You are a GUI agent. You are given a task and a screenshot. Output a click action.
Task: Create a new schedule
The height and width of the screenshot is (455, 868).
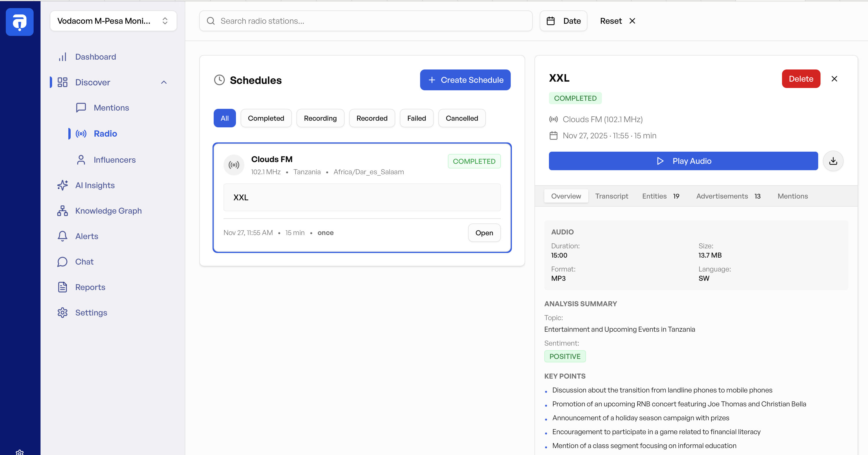pos(465,80)
